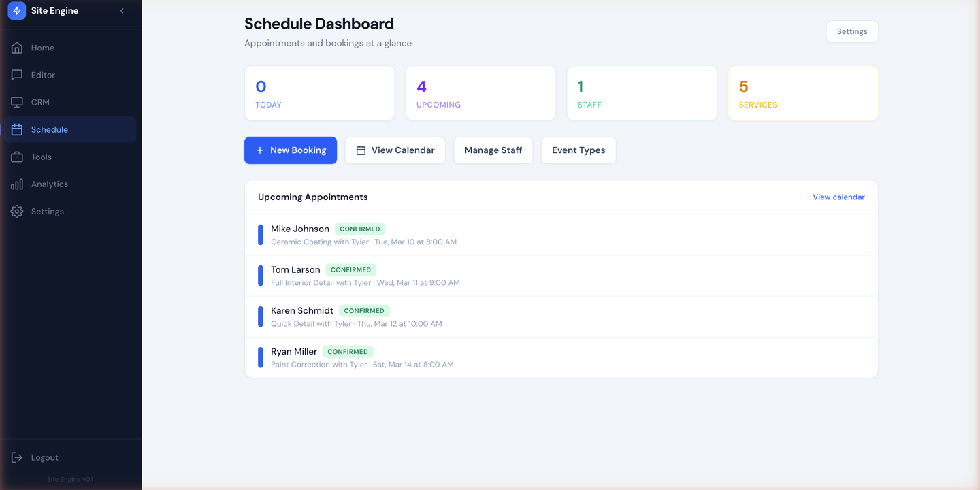Open Settings from the top right
This screenshot has width=980, height=490.
tap(852, 31)
